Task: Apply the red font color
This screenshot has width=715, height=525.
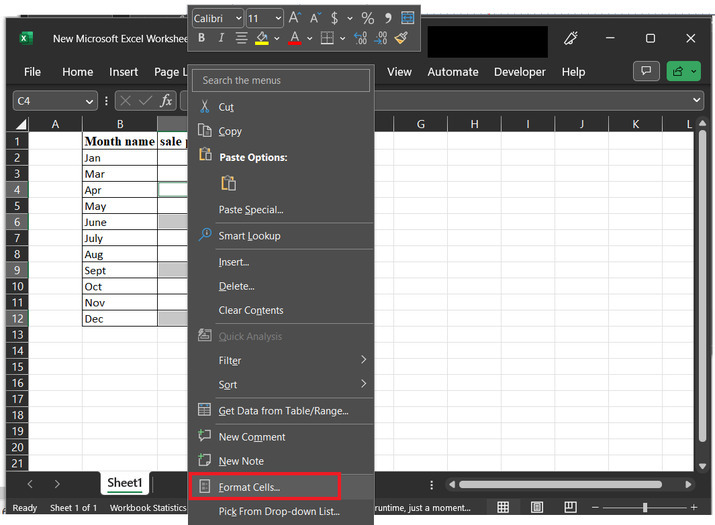Action: [x=295, y=38]
